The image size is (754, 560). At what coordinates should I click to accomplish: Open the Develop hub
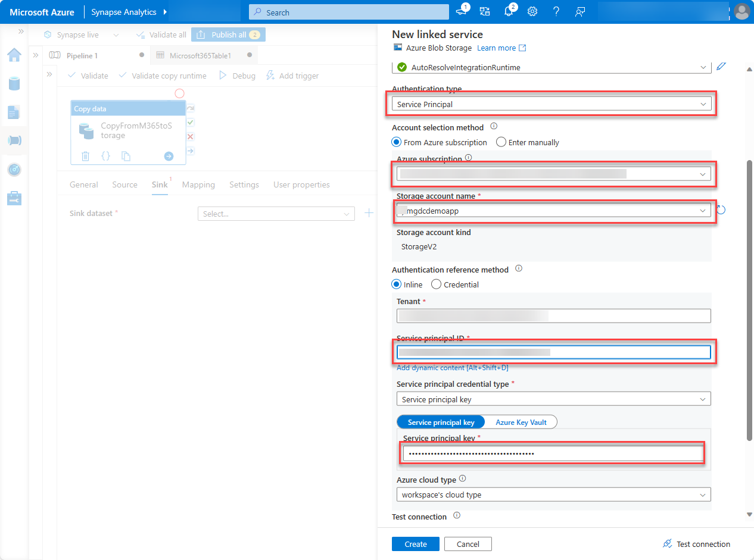(14, 112)
